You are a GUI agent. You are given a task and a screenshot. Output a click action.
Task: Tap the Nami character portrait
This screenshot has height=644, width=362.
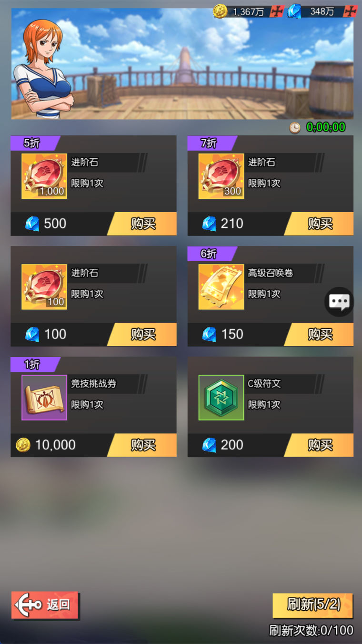pos(43,68)
